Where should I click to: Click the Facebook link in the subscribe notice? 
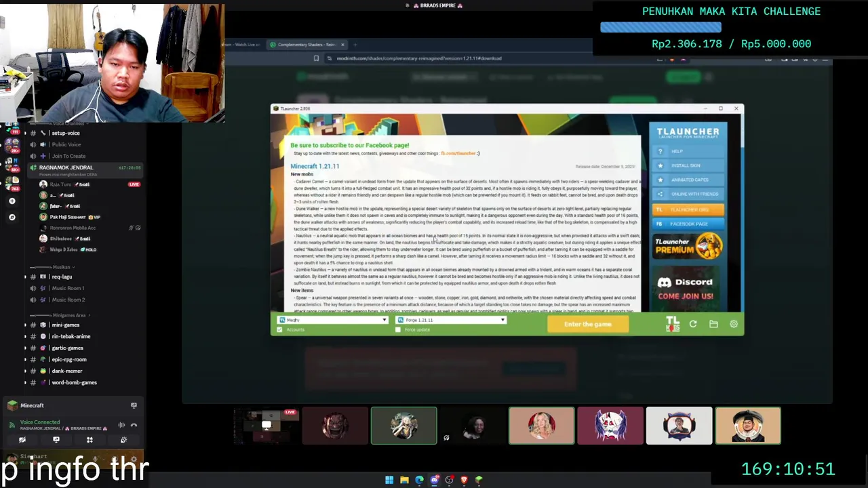[459, 153]
